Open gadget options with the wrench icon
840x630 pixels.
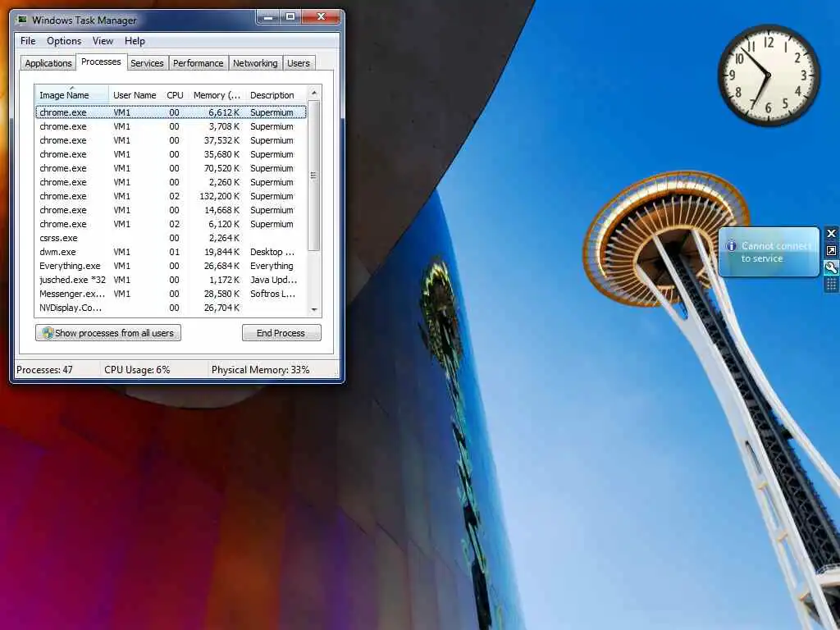(x=831, y=267)
